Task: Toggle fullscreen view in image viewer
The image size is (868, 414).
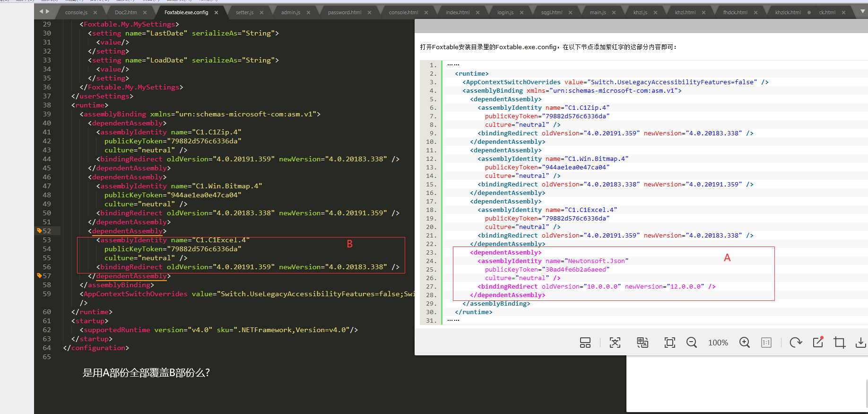Action: (670, 343)
